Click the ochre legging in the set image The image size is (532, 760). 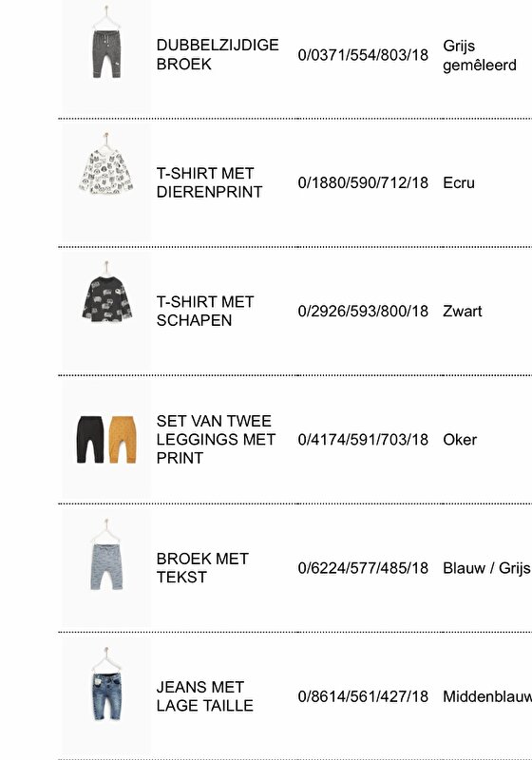pyautogui.click(x=123, y=439)
